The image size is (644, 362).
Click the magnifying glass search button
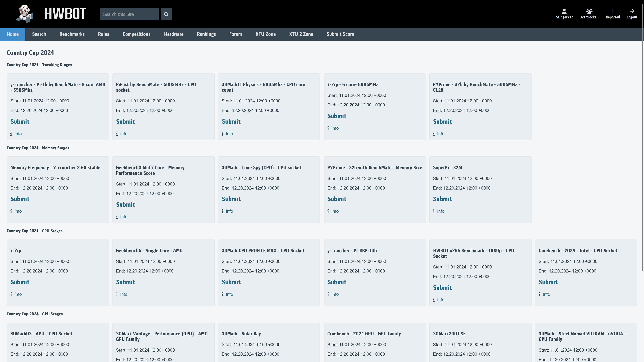click(x=166, y=14)
